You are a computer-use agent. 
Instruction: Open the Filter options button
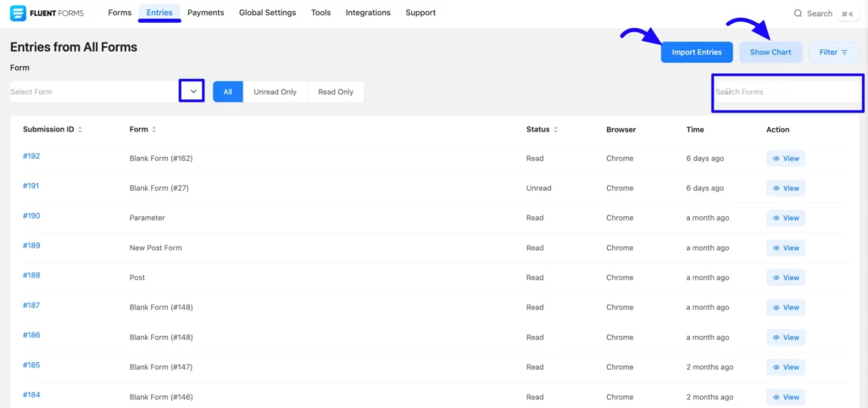click(x=834, y=52)
